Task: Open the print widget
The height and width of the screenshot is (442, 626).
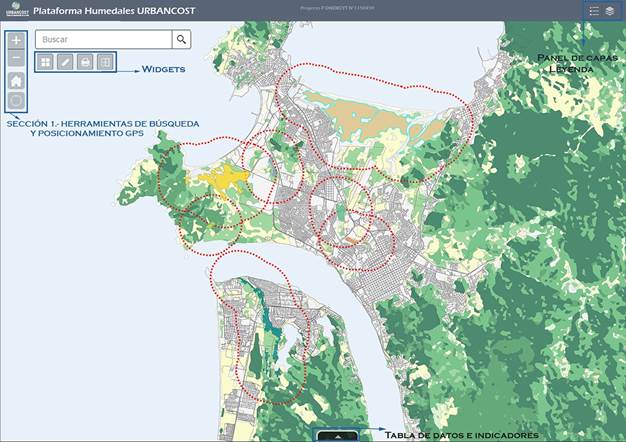Action: pos(86,62)
